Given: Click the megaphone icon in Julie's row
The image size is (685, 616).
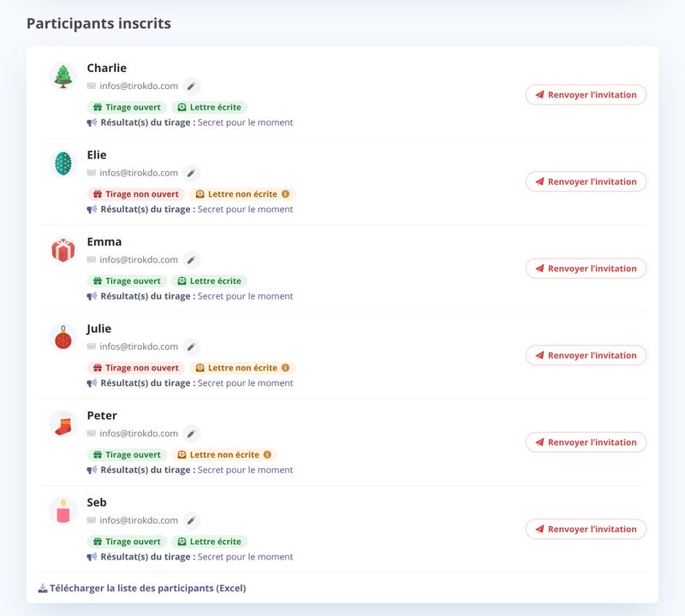Looking at the screenshot, I should point(92,383).
